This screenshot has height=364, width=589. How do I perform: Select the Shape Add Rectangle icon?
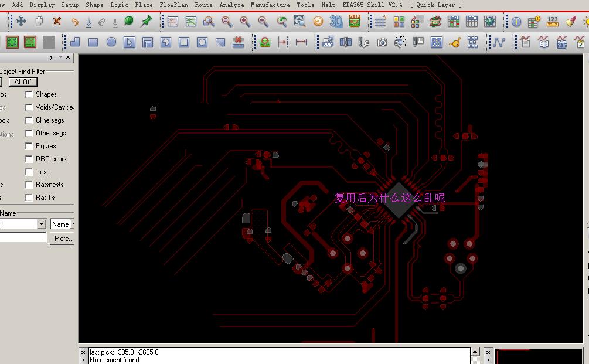tap(93, 42)
